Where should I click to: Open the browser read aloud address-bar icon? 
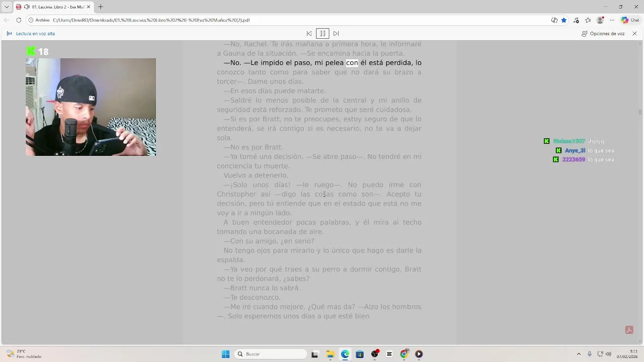tap(554, 20)
